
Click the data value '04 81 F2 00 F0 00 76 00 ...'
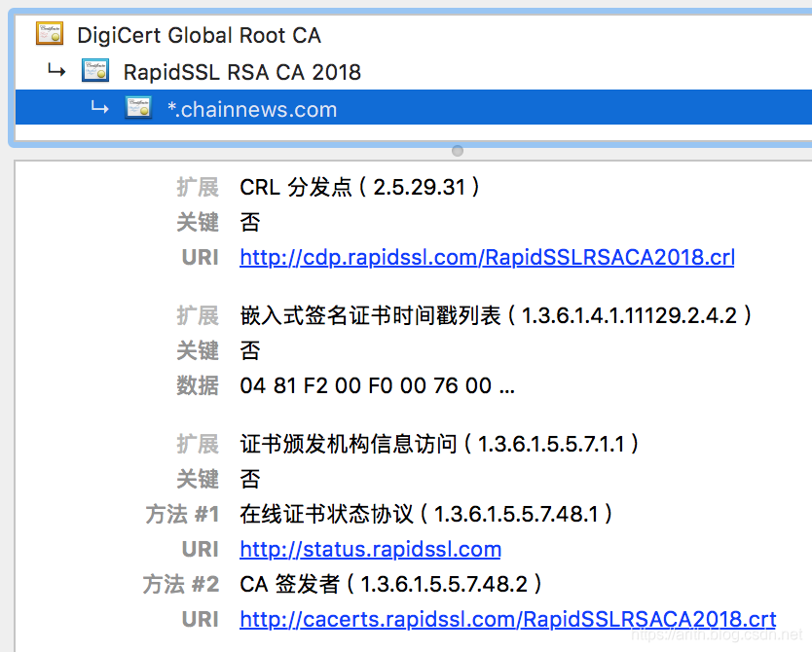[377, 385]
